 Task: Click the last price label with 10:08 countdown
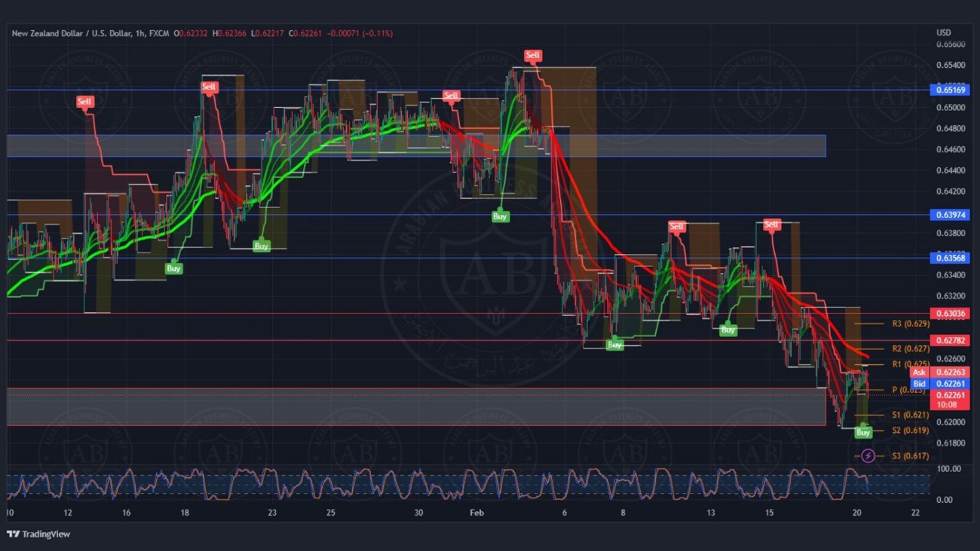click(x=950, y=400)
